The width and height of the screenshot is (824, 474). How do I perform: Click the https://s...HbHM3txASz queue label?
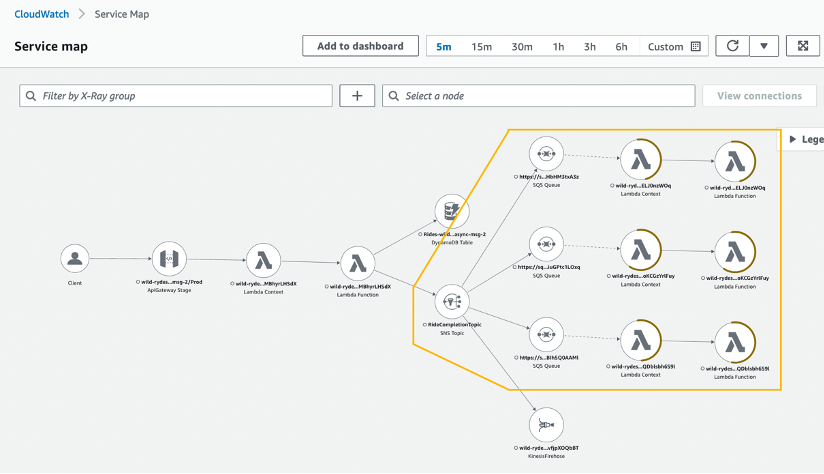[x=549, y=177]
